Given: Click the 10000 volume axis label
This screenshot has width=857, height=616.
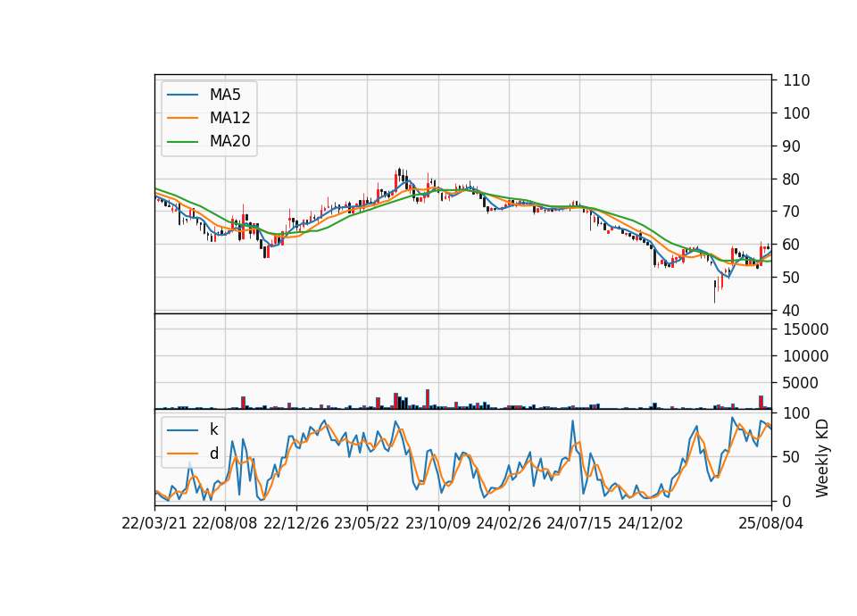Looking at the screenshot, I should coord(805,356).
